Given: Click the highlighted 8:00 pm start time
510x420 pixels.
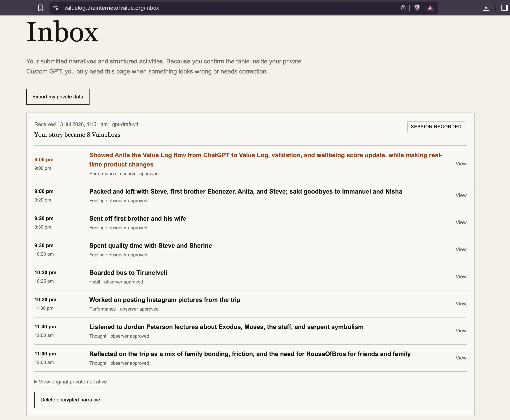Looking at the screenshot, I should (44, 160).
